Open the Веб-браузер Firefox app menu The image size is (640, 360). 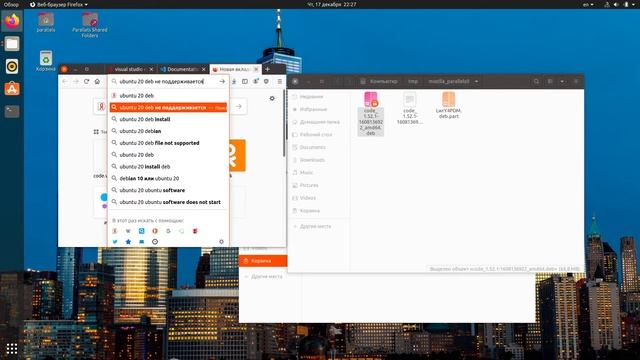click(x=59, y=4)
